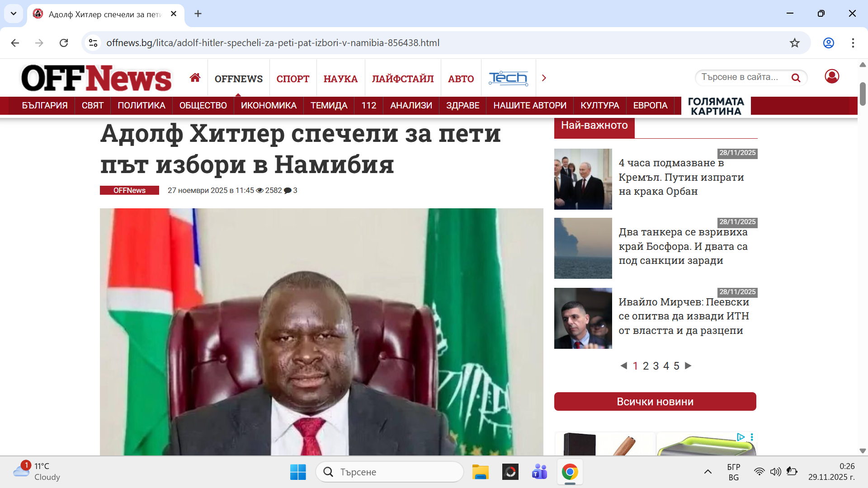
Task: Expand more categories with the right chevron
Action: (544, 78)
